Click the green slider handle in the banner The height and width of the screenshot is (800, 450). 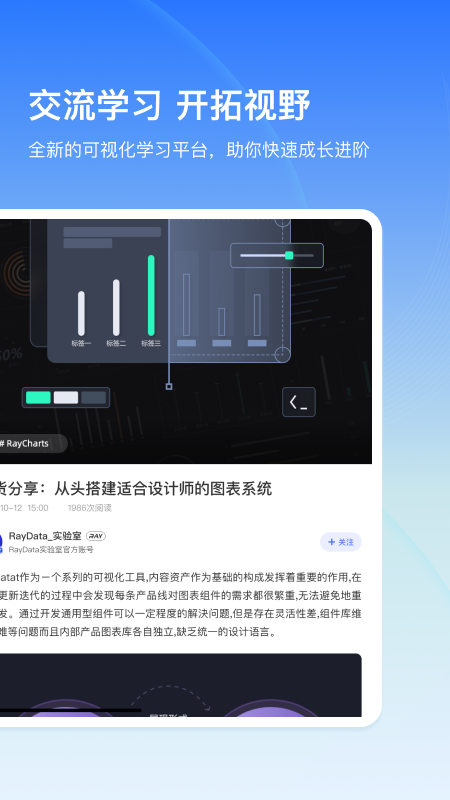point(289,255)
